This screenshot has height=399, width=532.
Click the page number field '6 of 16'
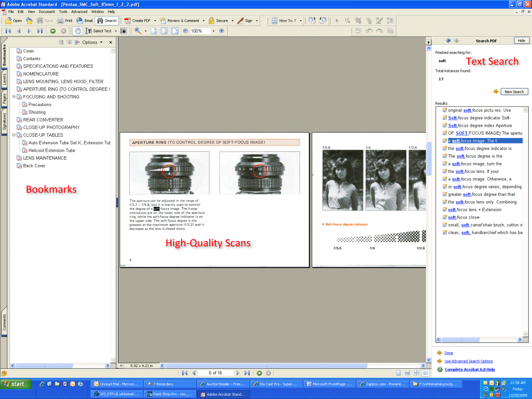coord(215,373)
